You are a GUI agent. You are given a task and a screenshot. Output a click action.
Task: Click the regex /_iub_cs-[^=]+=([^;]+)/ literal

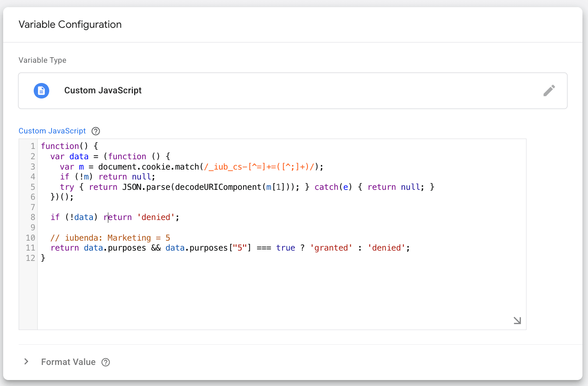coord(259,167)
